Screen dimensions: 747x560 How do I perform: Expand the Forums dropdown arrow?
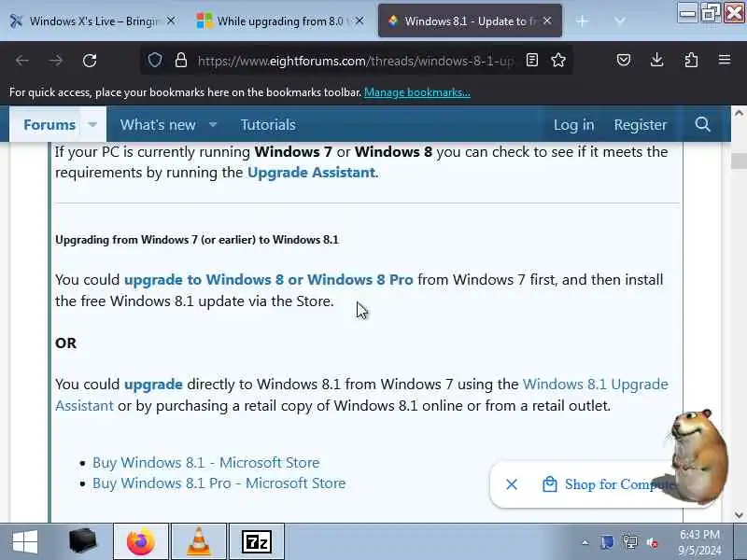(92, 125)
